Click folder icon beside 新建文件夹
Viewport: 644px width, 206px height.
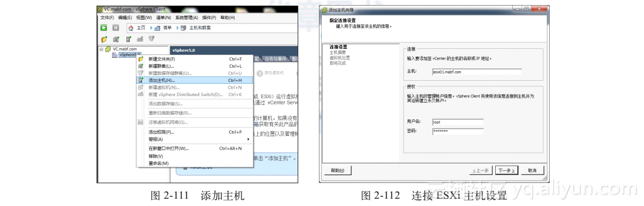click(141, 59)
